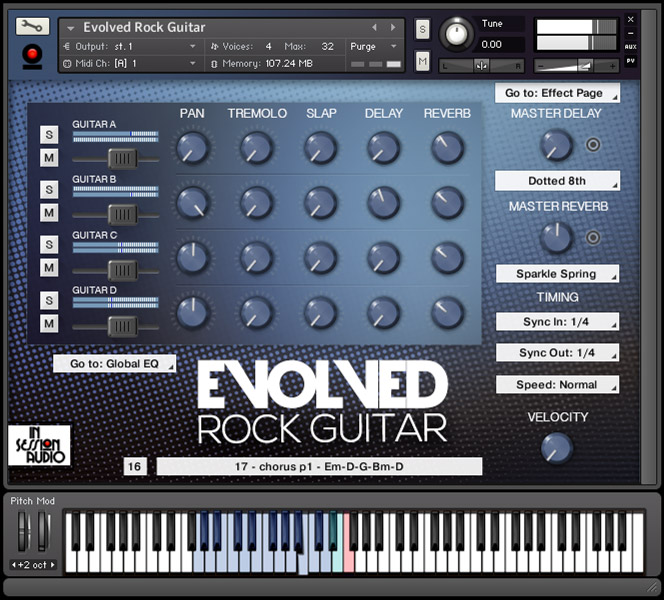
Task: Open the Go to: Effect Page dropdown
Action: (557, 93)
